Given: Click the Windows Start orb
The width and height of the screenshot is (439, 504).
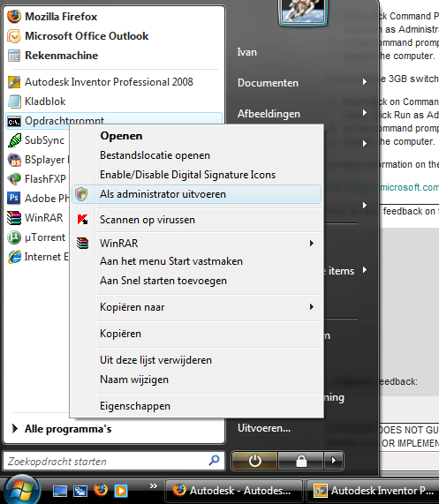Looking at the screenshot, I should pyautogui.click(x=22, y=490).
